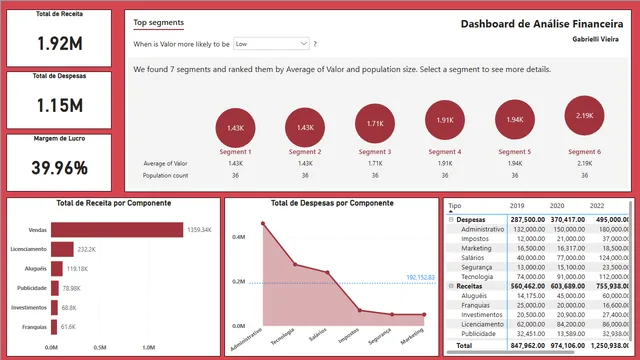Click the 192,152.83 average line label
640x360 pixels.
click(420, 277)
